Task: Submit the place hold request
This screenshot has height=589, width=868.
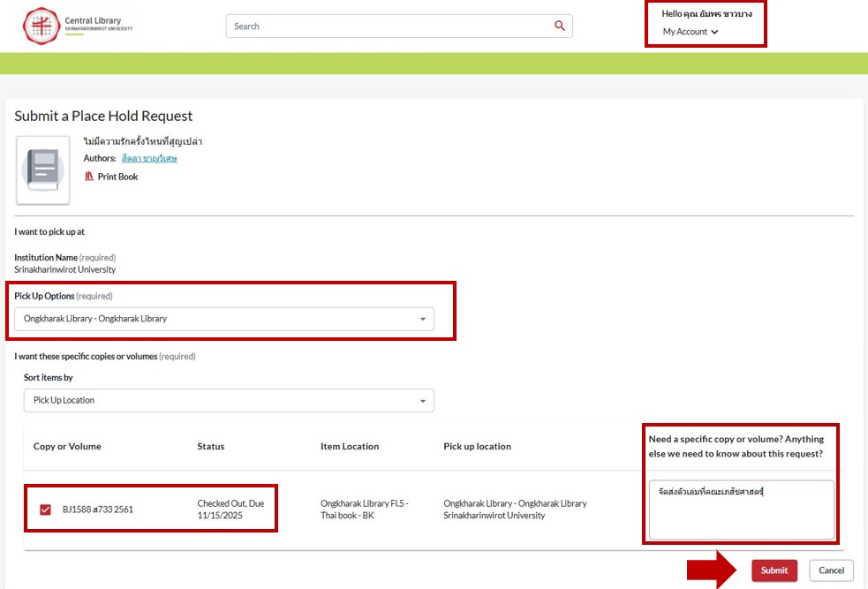Action: pyautogui.click(x=774, y=570)
